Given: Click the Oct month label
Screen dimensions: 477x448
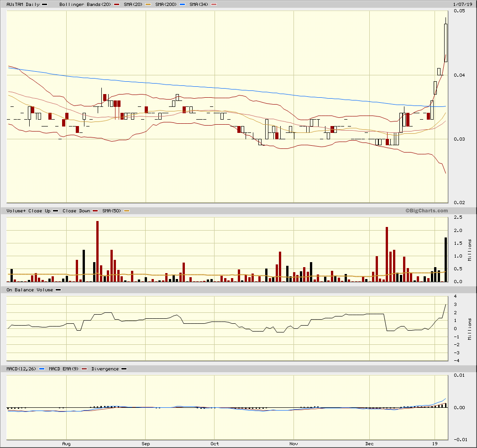Looking at the screenshot, I should coord(215,444).
